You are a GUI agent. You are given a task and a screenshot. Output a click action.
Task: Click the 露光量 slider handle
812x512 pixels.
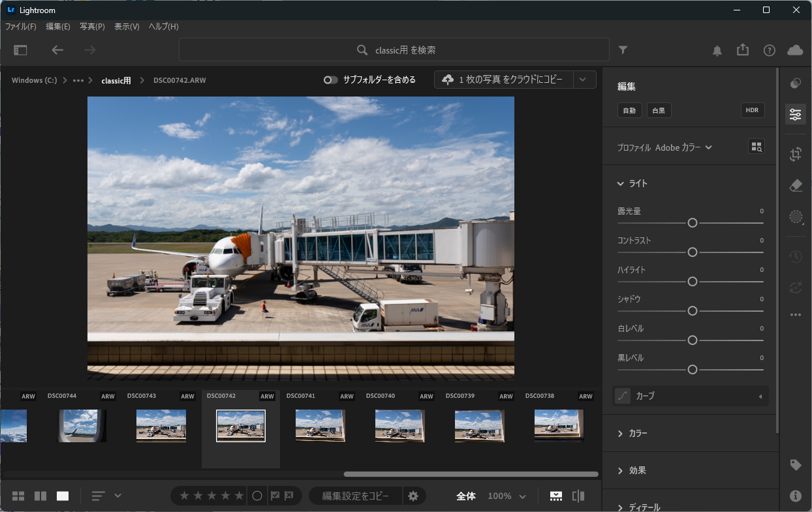pos(693,223)
